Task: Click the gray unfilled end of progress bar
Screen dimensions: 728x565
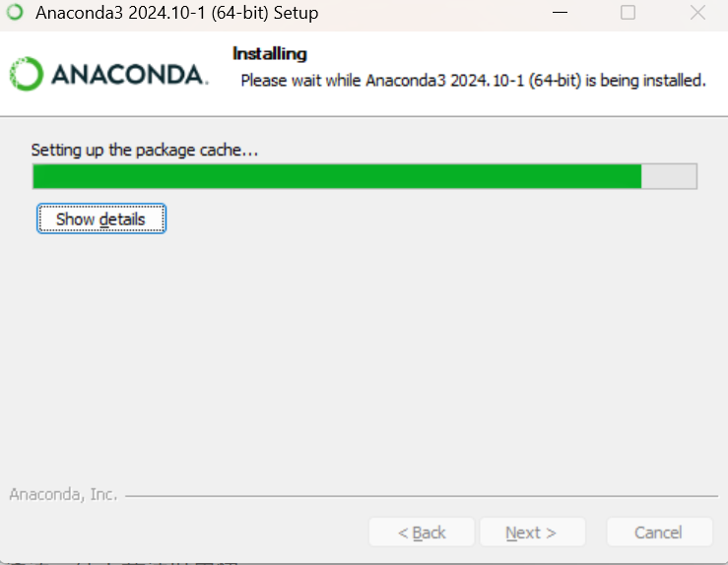Action: [669, 176]
